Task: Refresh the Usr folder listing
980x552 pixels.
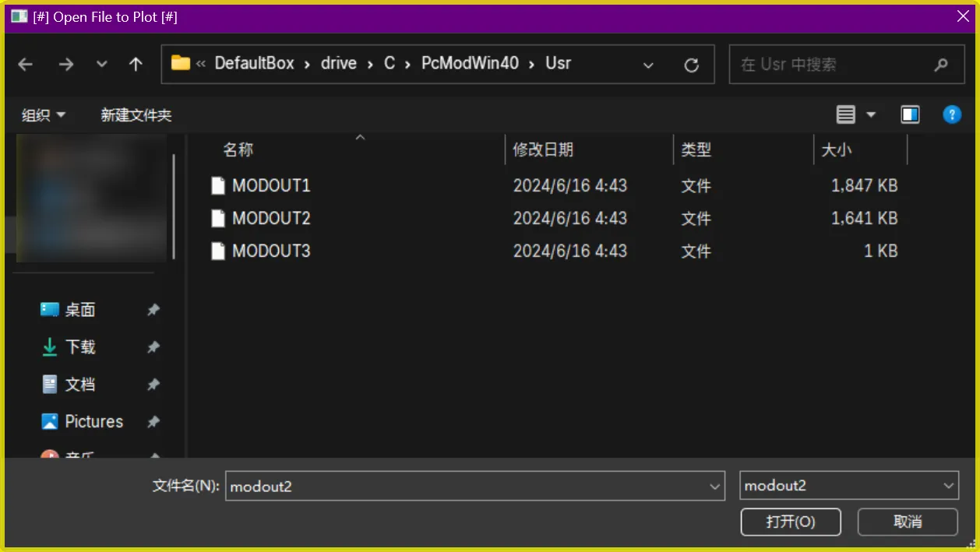Action: (x=691, y=65)
